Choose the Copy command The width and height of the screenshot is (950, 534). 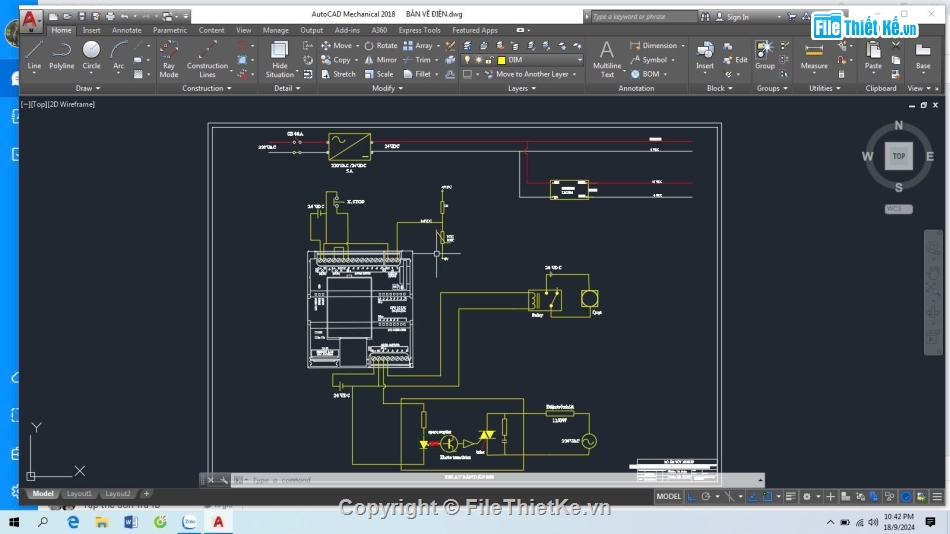336,60
